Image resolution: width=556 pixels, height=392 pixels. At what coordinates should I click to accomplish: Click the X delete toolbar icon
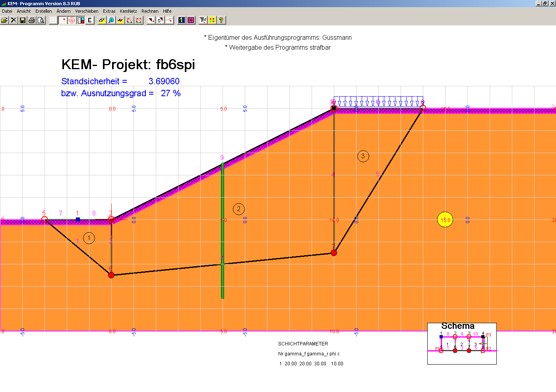point(14,20)
